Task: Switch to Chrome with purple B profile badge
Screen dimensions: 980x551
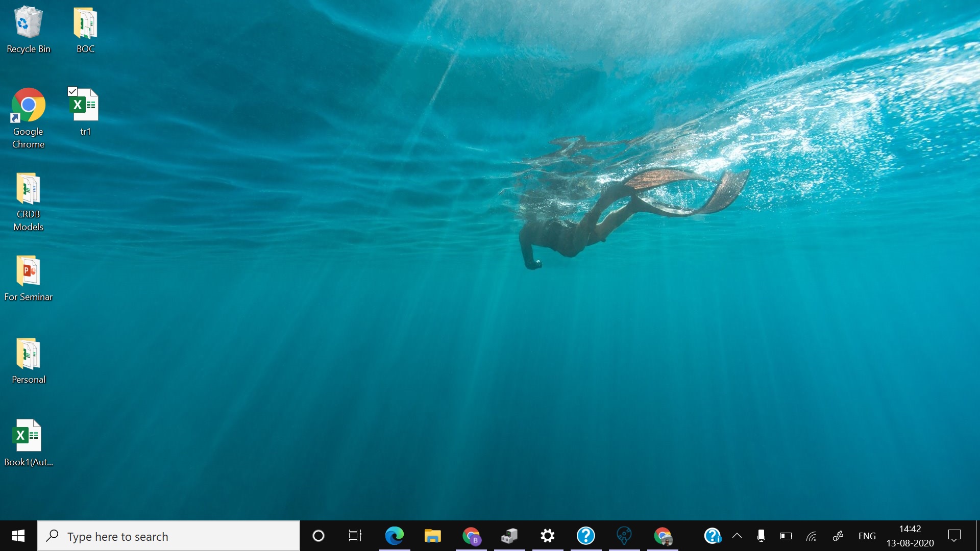Action: [x=471, y=536]
